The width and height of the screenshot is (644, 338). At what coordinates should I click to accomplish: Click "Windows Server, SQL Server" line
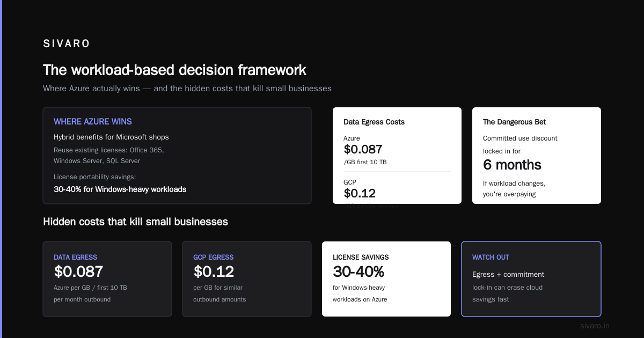click(97, 161)
